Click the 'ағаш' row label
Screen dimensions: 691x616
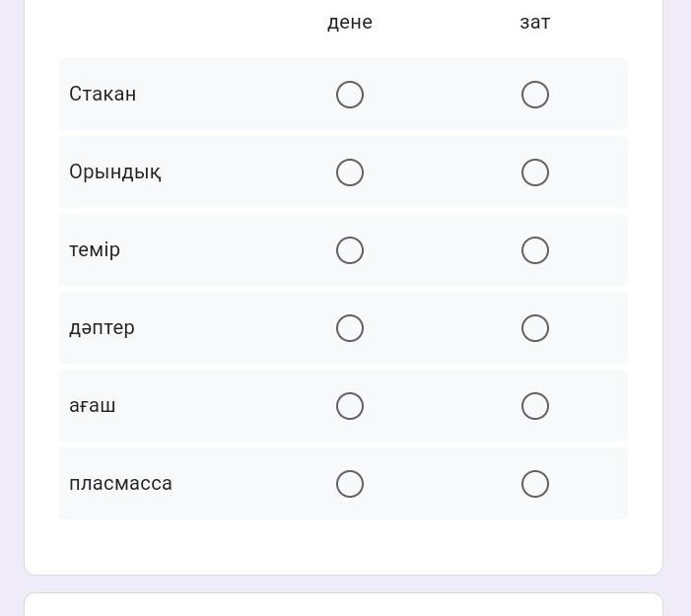(x=93, y=406)
